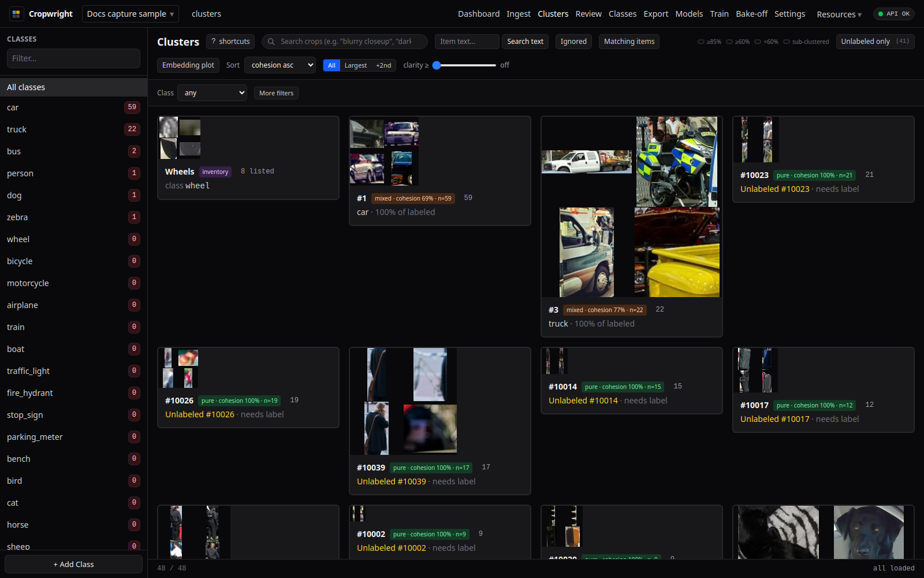Image resolution: width=924 pixels, height=578 pixels.
Task: Click the magnifier icon in crop search
Action: tap(271, 42)
